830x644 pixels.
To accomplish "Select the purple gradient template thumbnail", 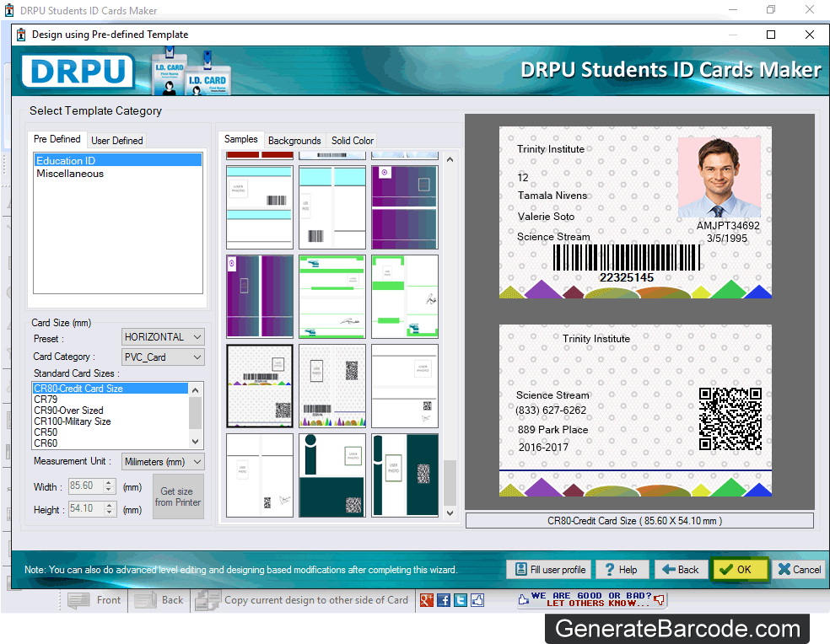I will pos(404,207).
